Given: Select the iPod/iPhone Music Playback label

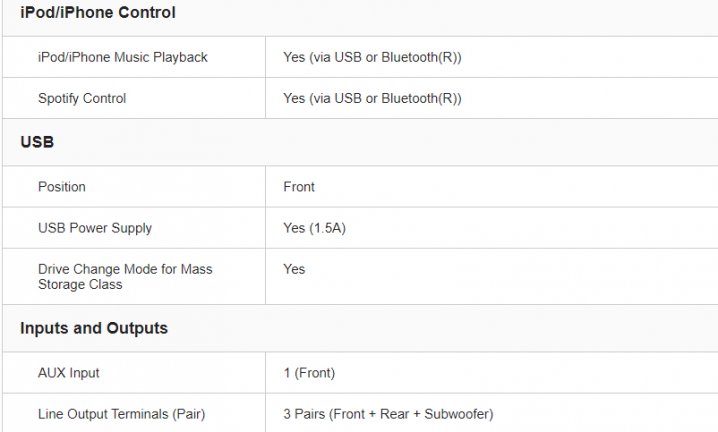Looking at the screenshot, I should 123,57.
